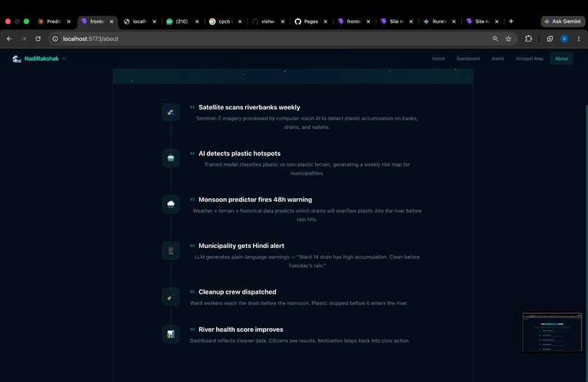The width and height of the screenshot is (588, 382).
Task: Open the extensions puzzle icon
Action: coord(528,39)
